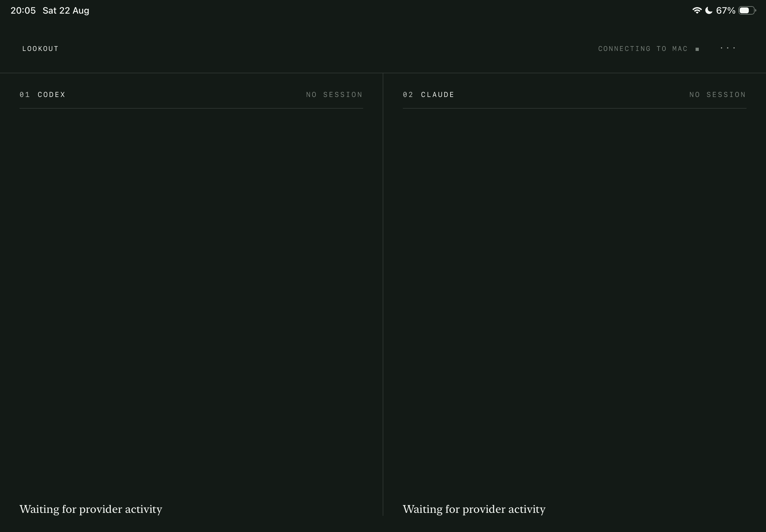Open the three-dot more options menu
Viewport: 766px width, 532px height.
(x=728, y=48)
